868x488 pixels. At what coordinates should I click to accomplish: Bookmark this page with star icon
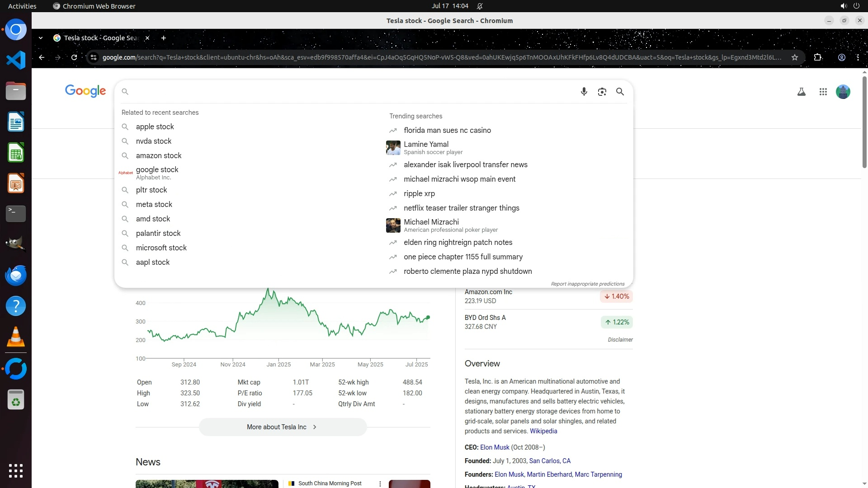click(x=794, y=57)
